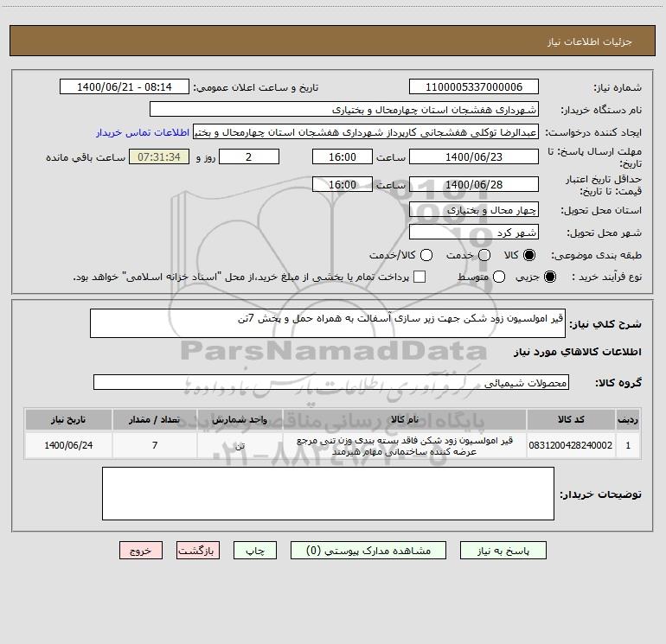Click the بازگشت back button
This screenshot has width=666, height=644.
coord(198,551)
